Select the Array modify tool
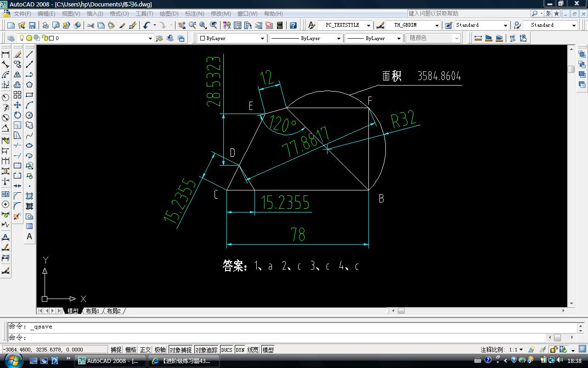Image resolution: width=588 pixels, height=368 pixels. click(17, 95)
